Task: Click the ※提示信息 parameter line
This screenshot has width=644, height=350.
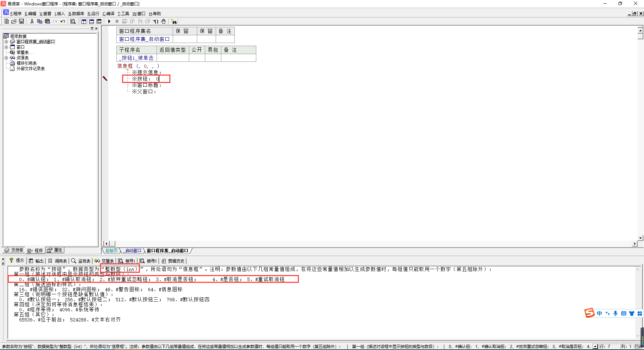Action: [x=147, y=72]
